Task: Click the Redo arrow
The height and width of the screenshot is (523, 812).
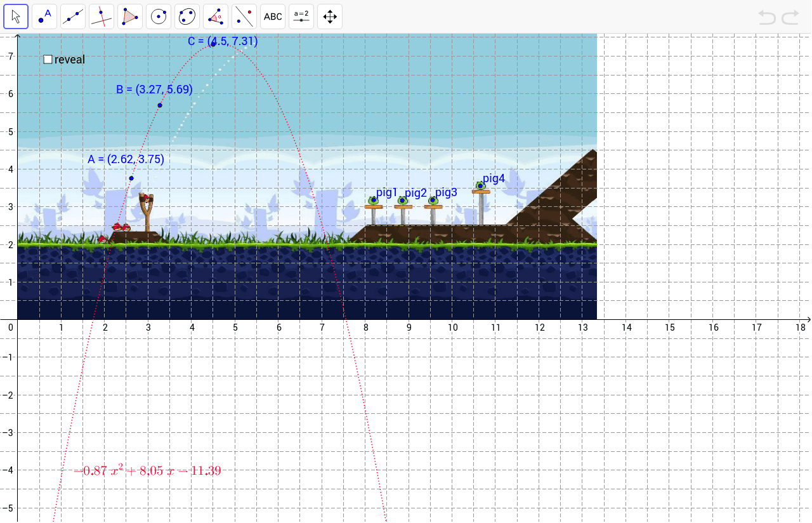Action: (790, 17)
